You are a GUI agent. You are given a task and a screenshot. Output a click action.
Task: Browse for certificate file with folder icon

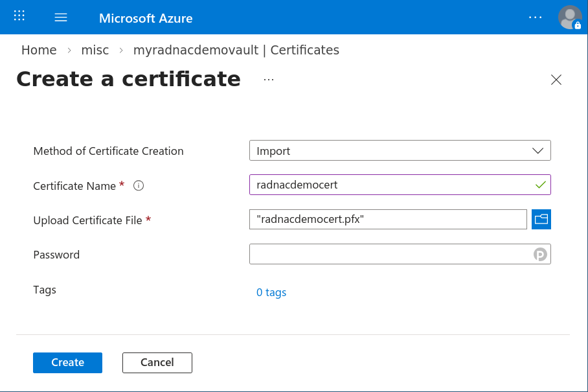pos(541,219)
